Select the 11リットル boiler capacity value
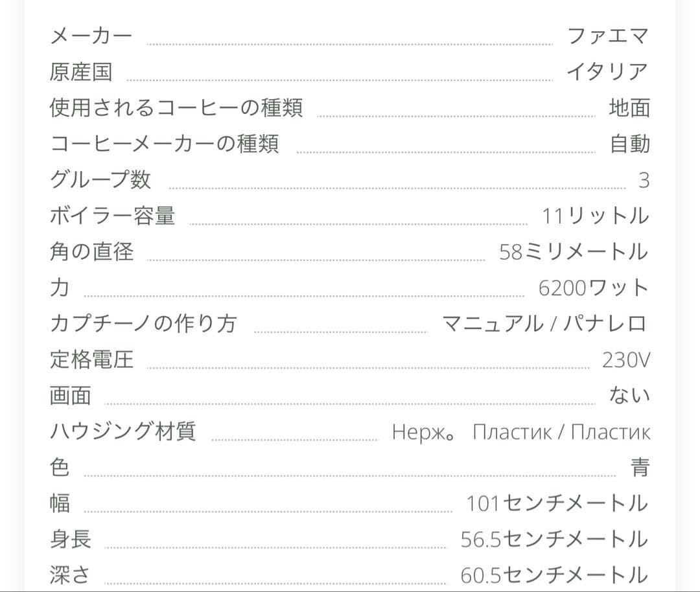Viewport: 700px width, 592px height. point(595,215)
